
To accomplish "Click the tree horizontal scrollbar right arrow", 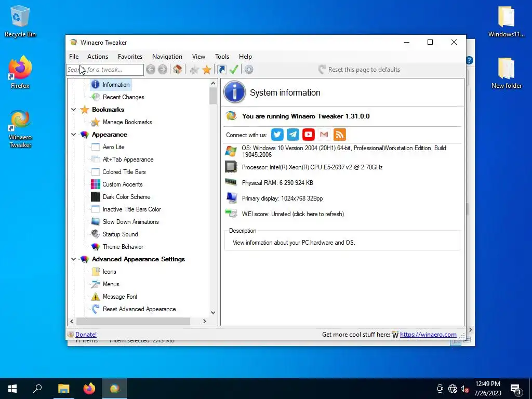I will point(204,321).
